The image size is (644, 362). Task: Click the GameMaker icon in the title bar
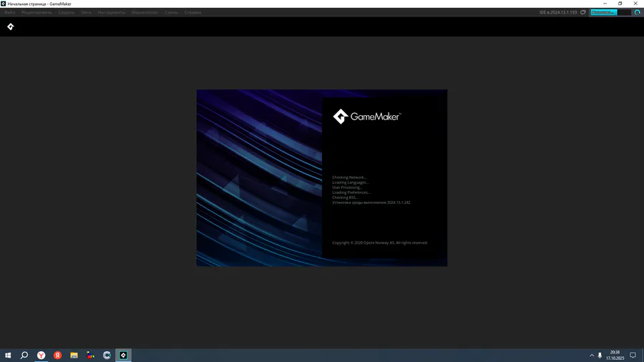tap(4, 4)
